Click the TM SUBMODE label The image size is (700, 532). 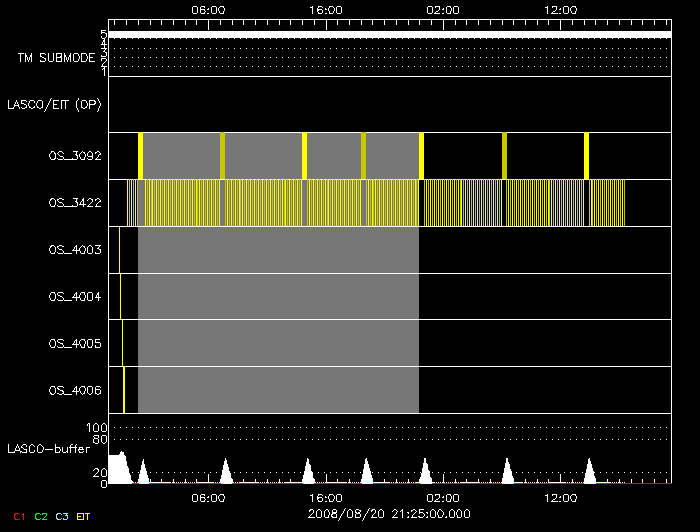point(56,58)
